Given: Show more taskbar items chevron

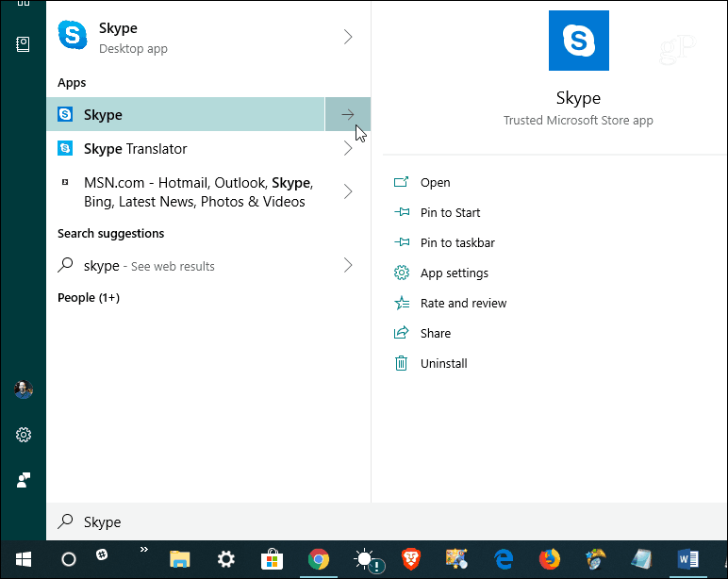Looking at the screenshot, I should [x=144, y=550].
